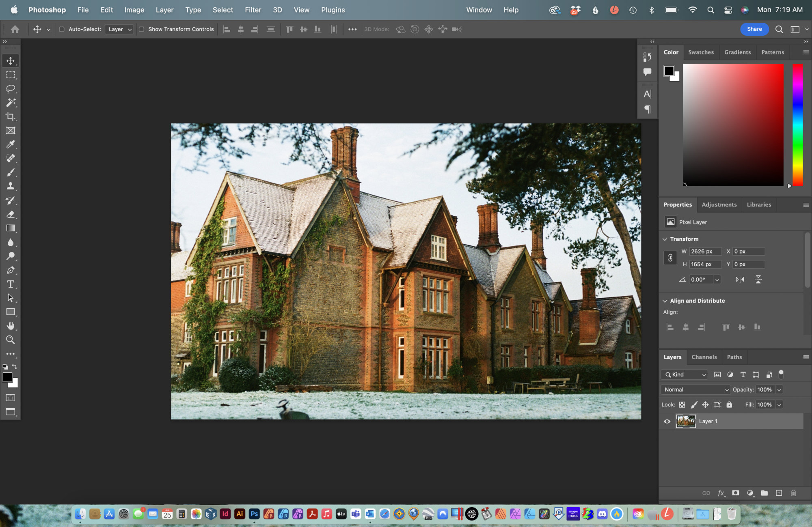Viewport: 812px width, 527px height.
Task: Click the width W input field
Action: pos(705,252)
